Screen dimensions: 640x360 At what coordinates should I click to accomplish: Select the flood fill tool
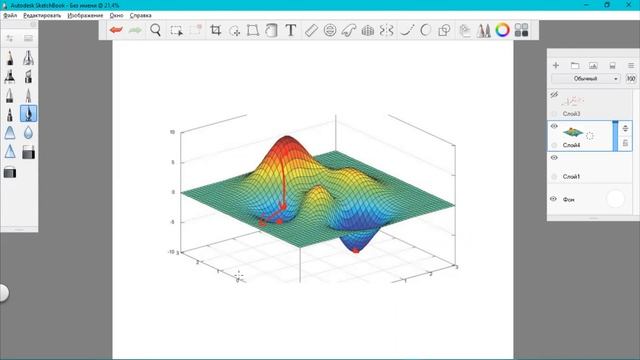271,30
